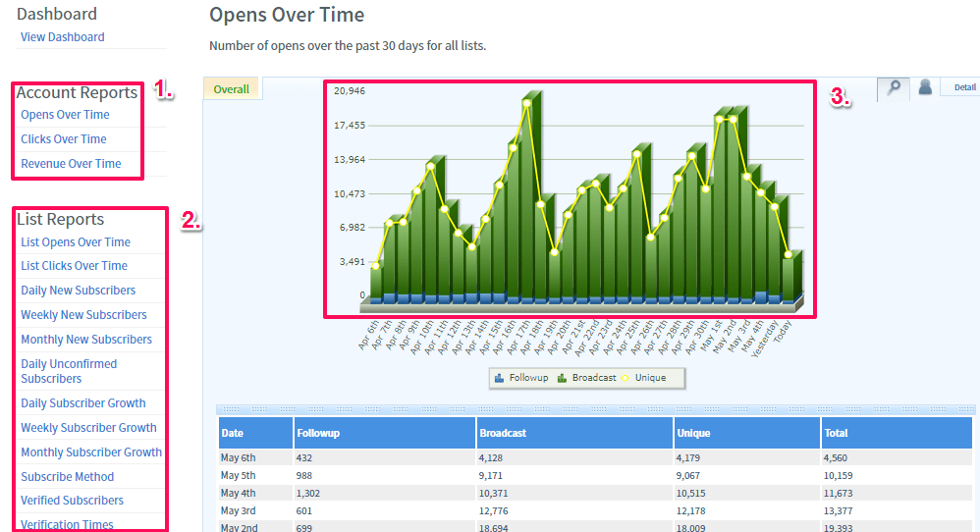Image resolution: width=980 pixels, height=532 pixels.
Task: Open the Detail tab
Action: click(962, 88)
